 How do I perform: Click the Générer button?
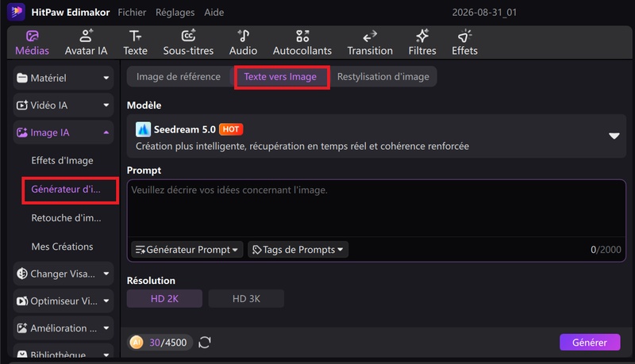pos(590,343)
